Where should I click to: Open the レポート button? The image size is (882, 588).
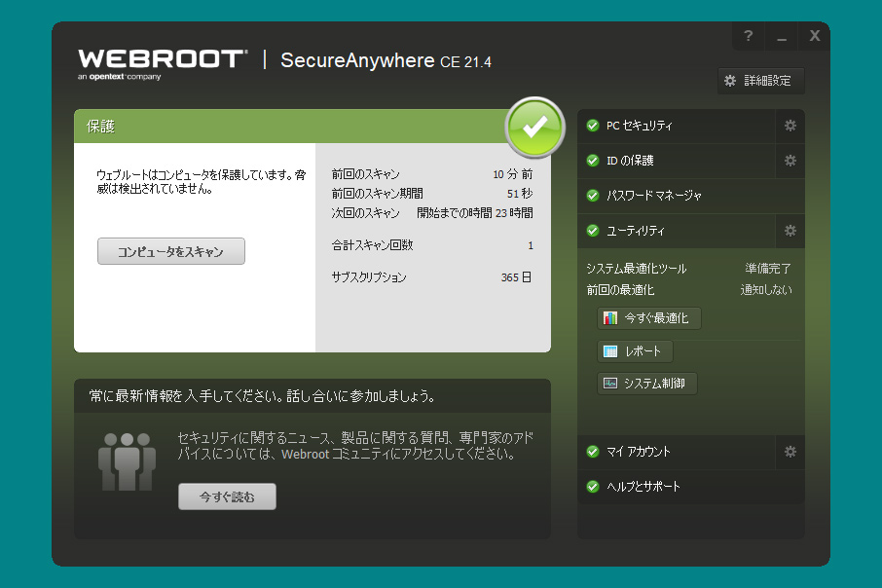(635, 351)
